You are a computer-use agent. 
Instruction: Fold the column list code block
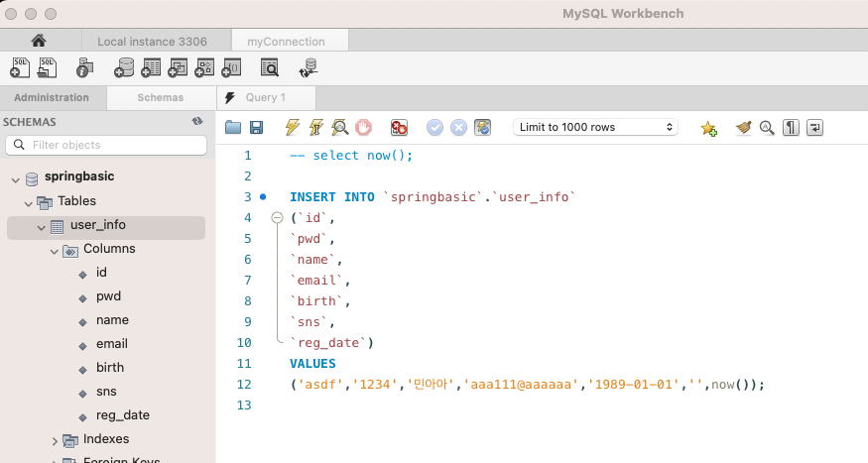(277, 218)
